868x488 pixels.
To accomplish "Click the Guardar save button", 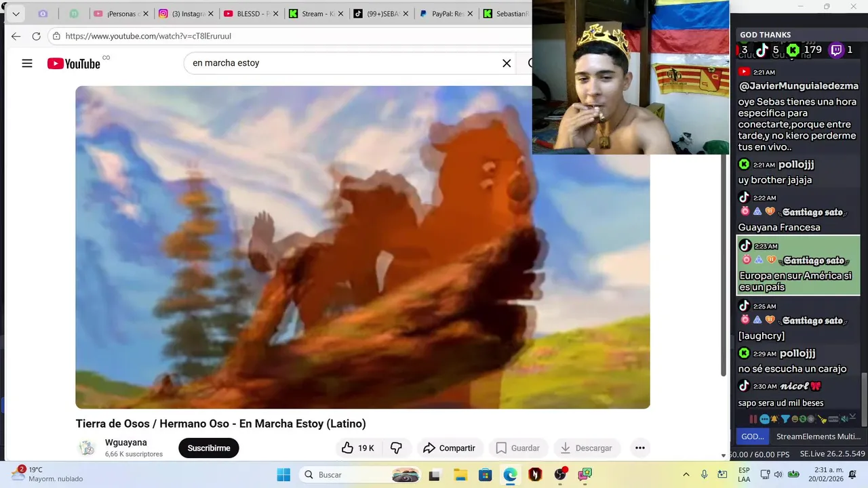I will tap(517, 448).
